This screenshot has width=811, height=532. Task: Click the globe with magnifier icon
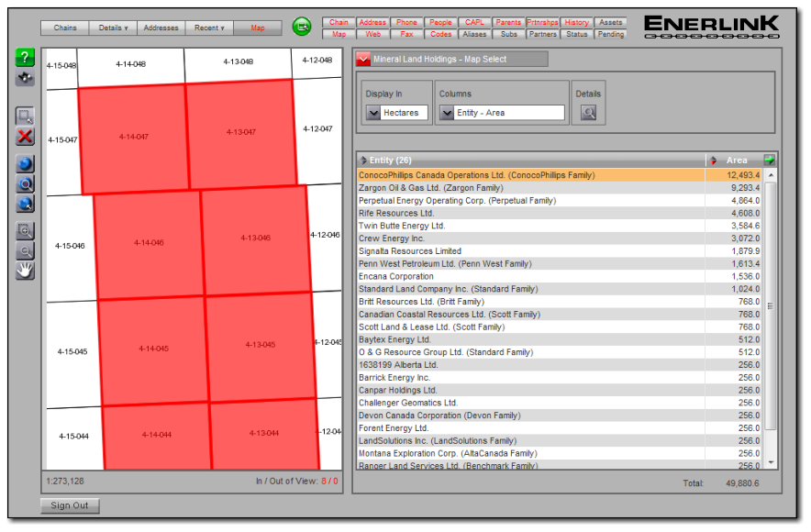click(25, 184)
